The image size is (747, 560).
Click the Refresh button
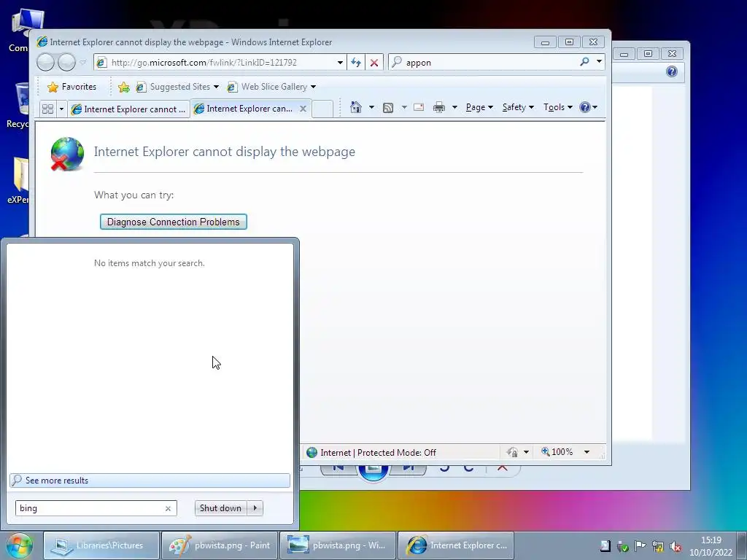point(356,63)
